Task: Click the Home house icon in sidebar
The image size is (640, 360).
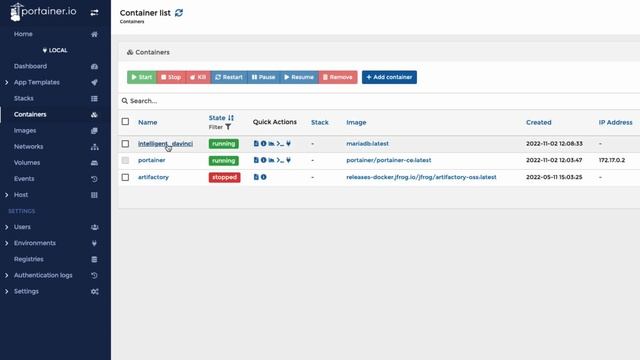Action: (x=94, y=34)
